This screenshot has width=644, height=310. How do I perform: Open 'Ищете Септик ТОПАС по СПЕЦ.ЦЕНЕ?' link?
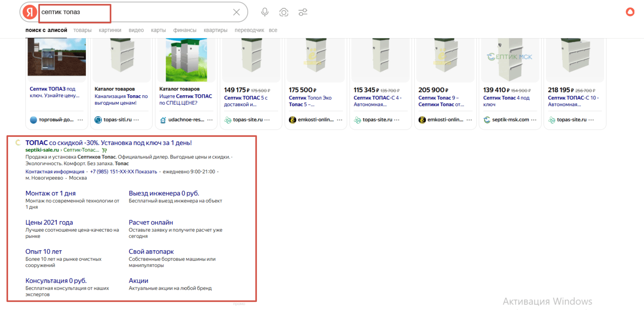click(186, 99)
